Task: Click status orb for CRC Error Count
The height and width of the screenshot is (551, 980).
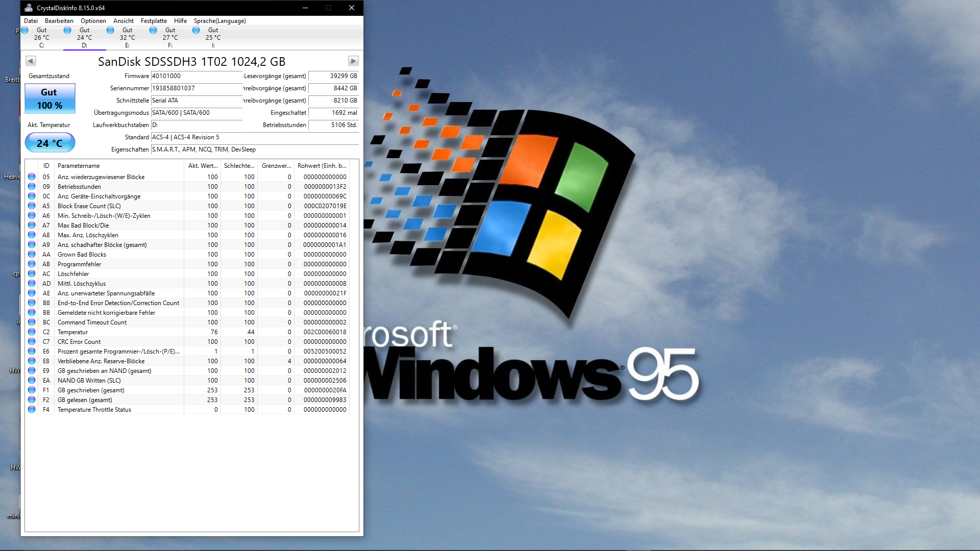Action: coord(32,342)
